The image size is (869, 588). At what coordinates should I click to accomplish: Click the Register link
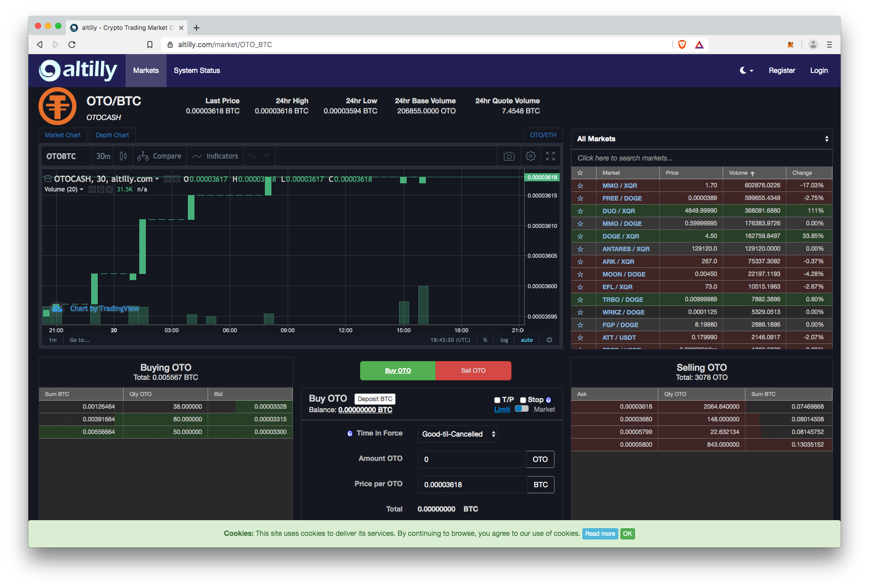click(x=781, y=70)
